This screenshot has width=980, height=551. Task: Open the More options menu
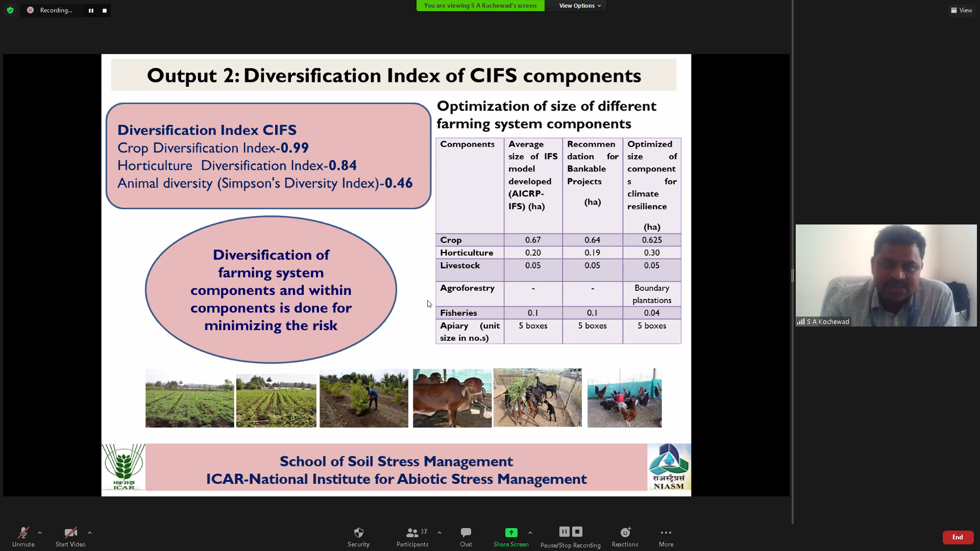[x=666, y=533]
